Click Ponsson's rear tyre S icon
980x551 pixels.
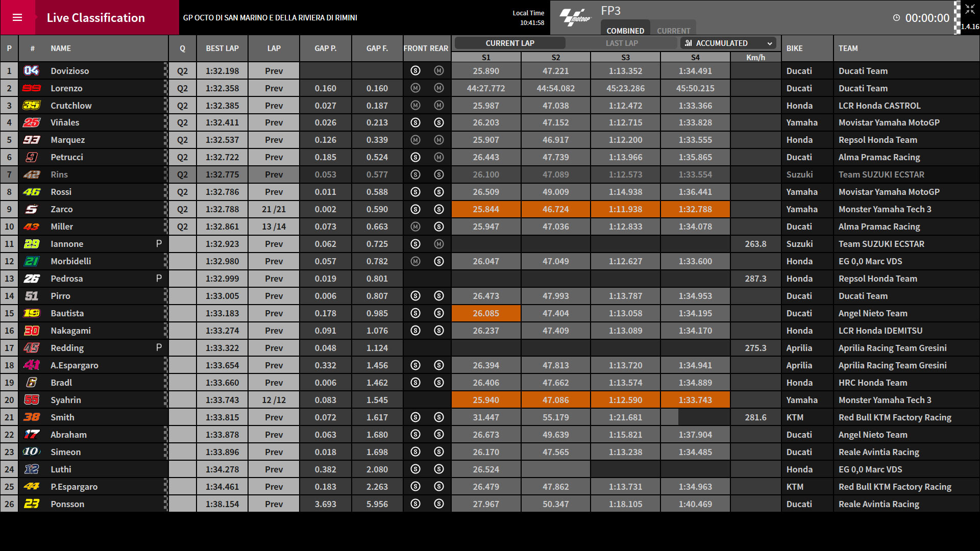point(439,504)
